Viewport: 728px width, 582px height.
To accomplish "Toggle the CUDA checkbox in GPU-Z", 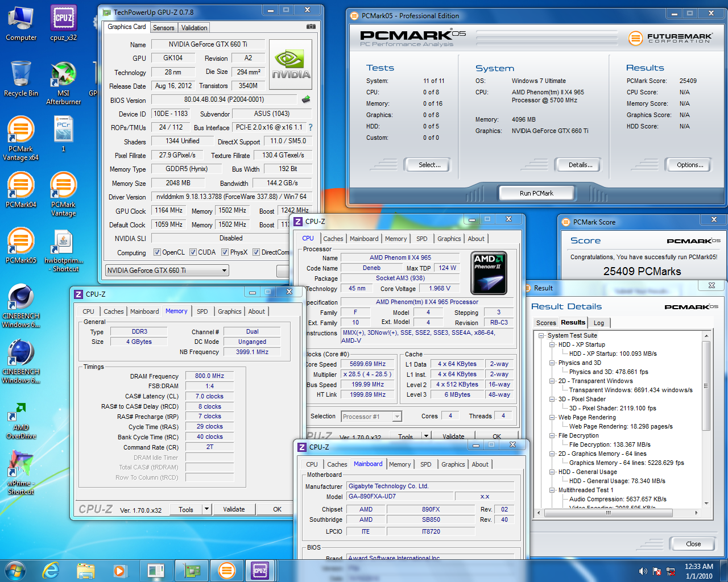I will pos(193,252).
